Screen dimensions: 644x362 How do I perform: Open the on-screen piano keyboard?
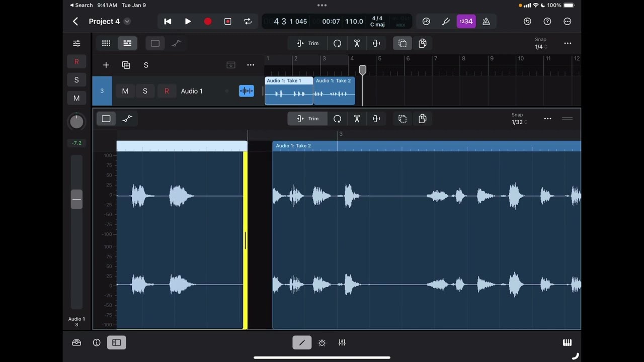pyautogui.click(x=567, y=343)
